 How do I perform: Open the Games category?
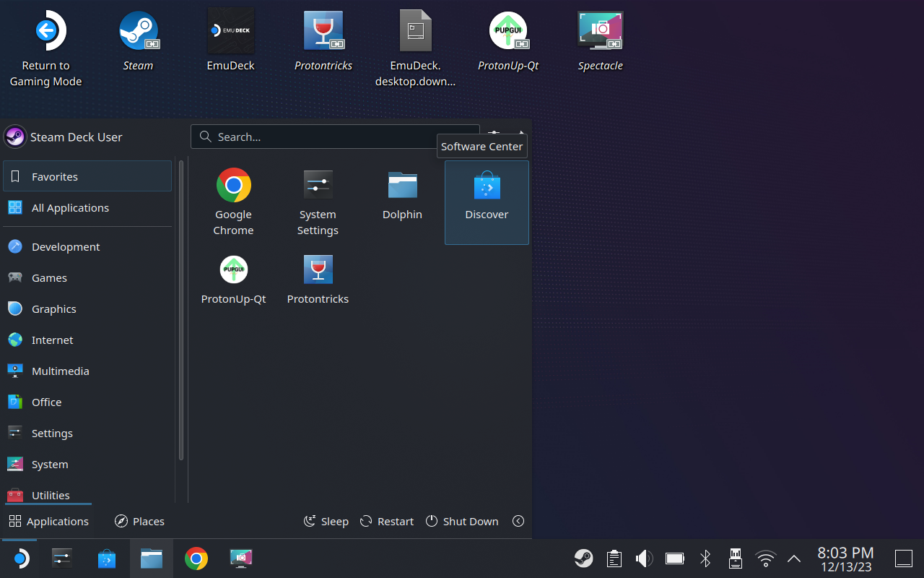pos(87,277)
